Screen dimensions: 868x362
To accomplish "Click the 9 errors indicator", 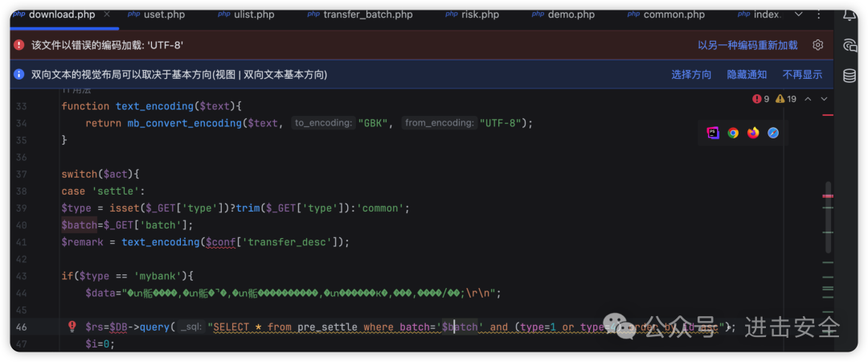I will click(x=760, y=99).
